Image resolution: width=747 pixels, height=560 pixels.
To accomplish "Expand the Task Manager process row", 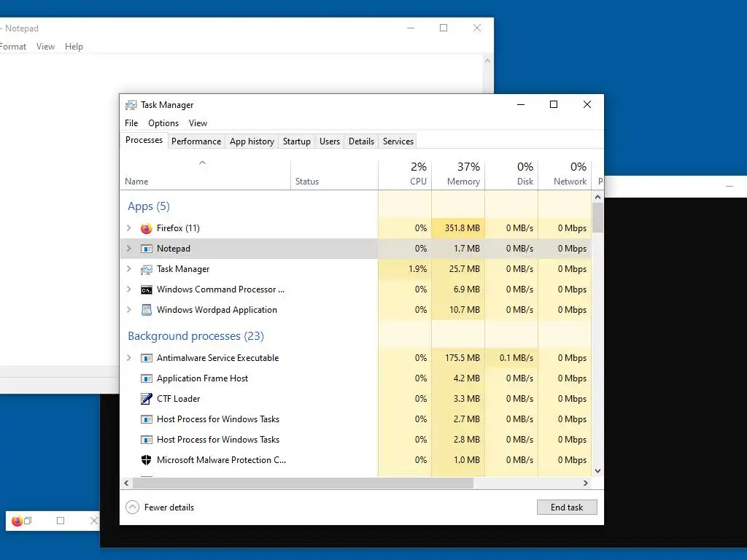I will [128, 269].
